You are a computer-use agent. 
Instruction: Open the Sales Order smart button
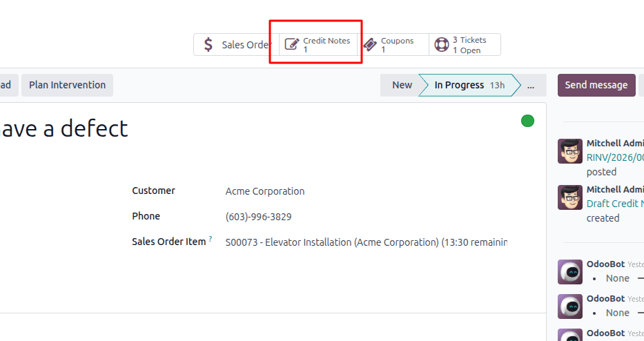coord(237,44)
